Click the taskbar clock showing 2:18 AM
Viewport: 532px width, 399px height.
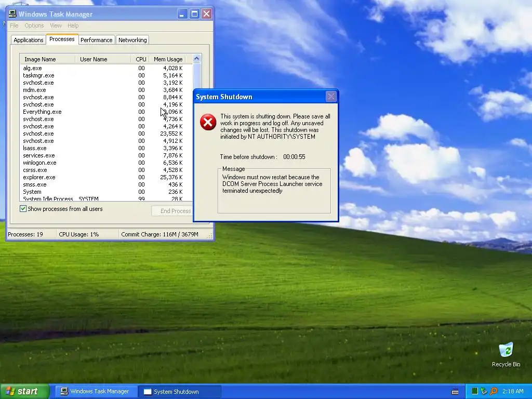[x=513, y=391]
